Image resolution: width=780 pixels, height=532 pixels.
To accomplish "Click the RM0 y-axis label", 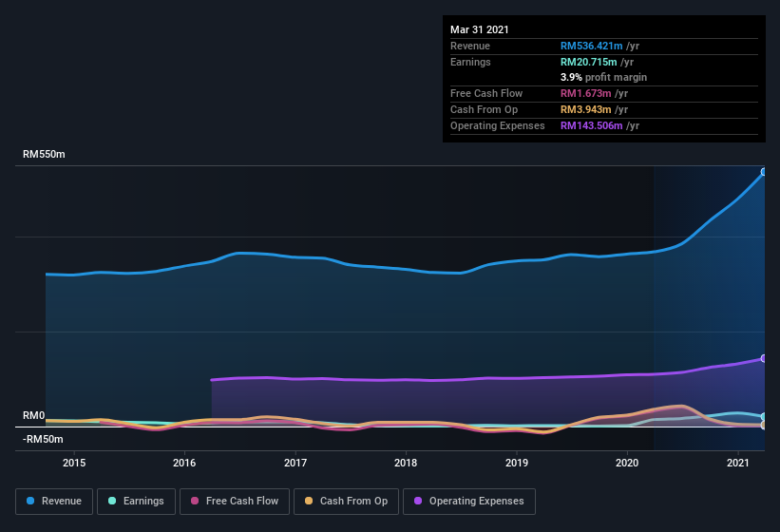I will tap(33, 416).
